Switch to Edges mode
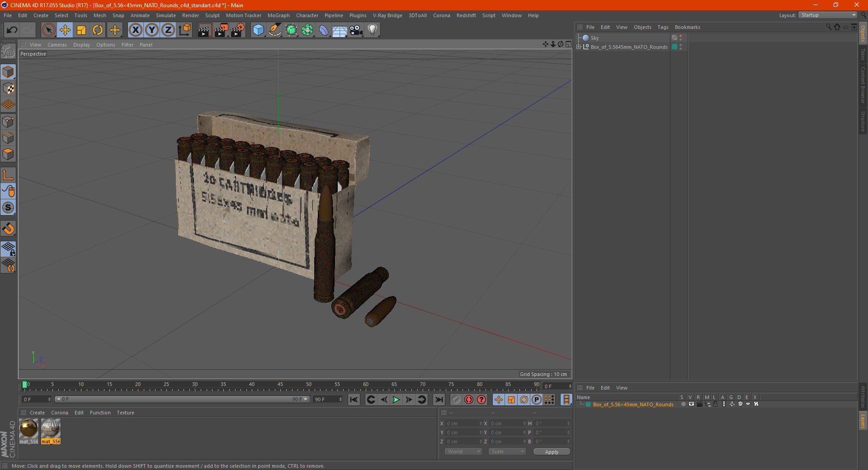Screen dimensions: 868x470 (8, 138)
